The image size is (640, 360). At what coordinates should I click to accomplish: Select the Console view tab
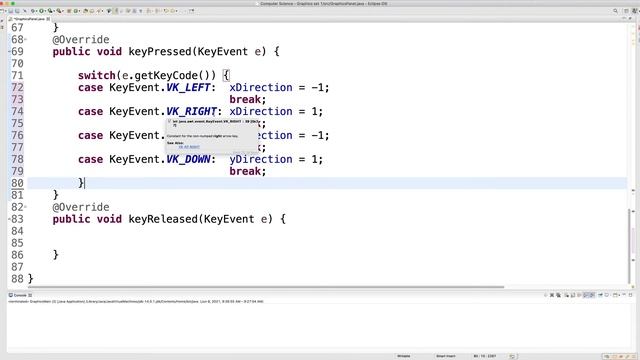point(20,295)
